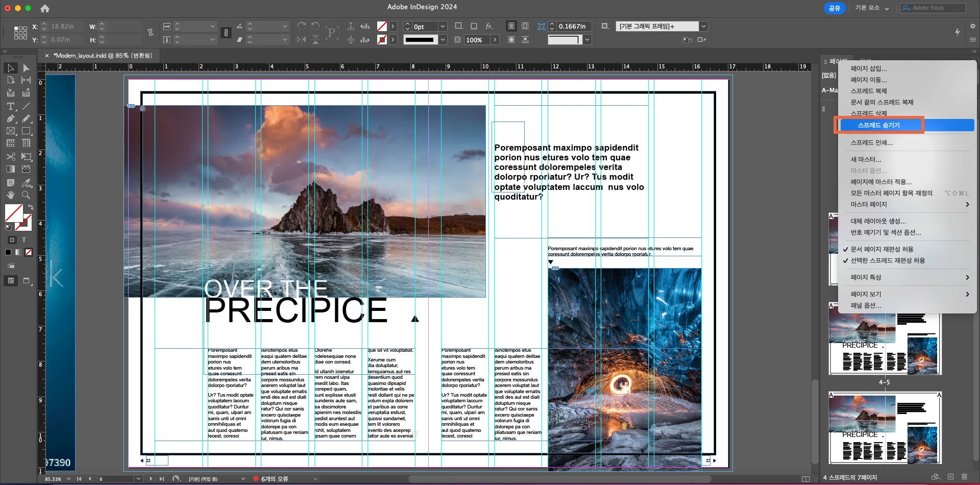Click the Gradient Swatch tool
The height and width of the screenshot is (485, 980).
[10, 169]
